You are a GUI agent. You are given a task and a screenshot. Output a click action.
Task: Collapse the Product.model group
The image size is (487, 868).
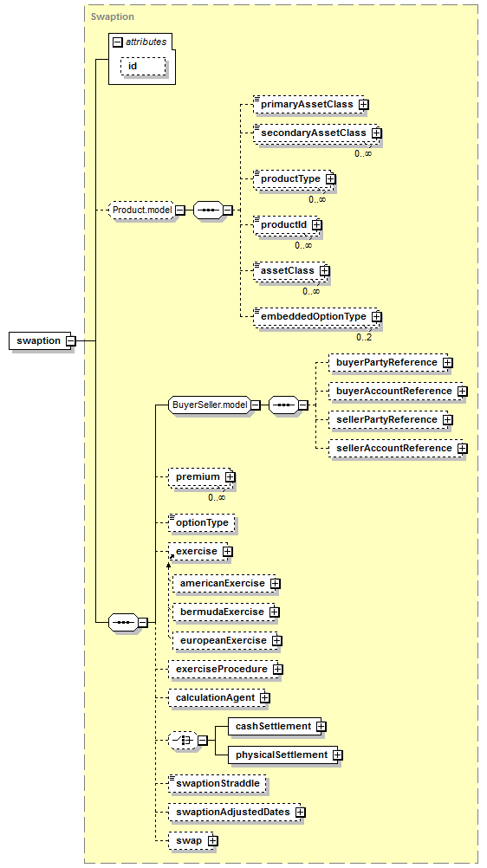point(180,211)
